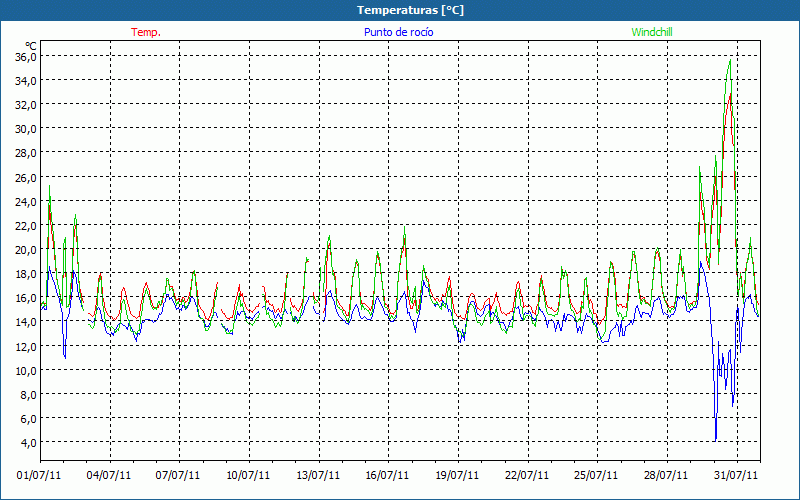Click the 26,0 y-axis label
Screen dimensions: 800x500
pos(25,177)
